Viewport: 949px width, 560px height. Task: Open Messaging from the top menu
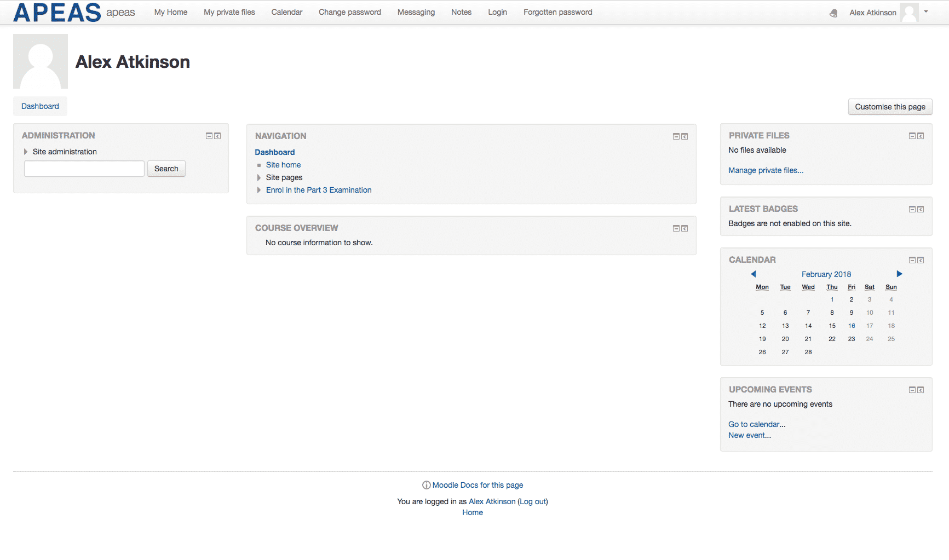tap(416, 12)
